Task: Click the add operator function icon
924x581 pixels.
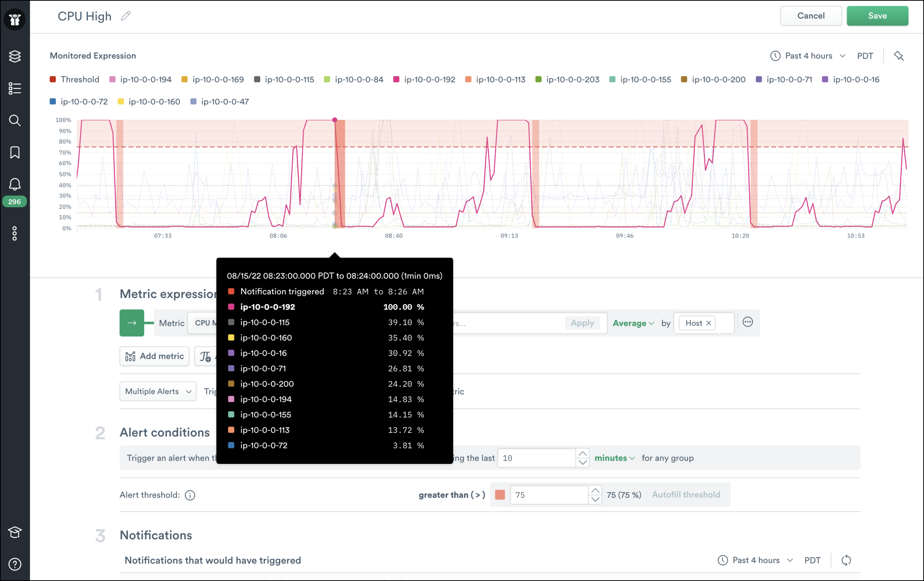Action: 206,357
